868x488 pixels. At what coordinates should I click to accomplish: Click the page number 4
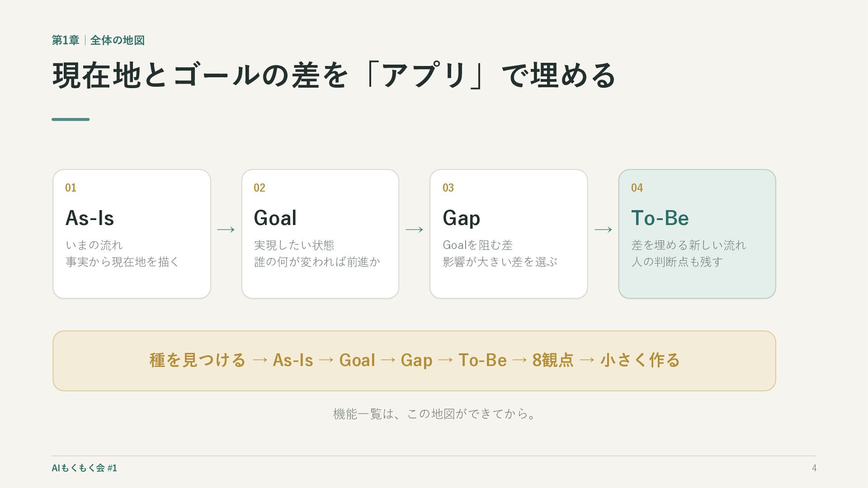coord(814,468)
